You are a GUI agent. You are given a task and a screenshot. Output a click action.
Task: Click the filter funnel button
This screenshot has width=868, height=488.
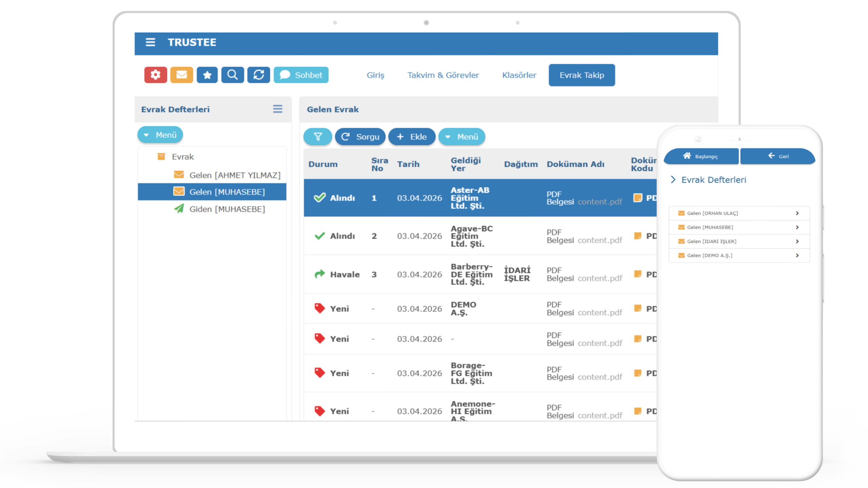pos(318,137)
